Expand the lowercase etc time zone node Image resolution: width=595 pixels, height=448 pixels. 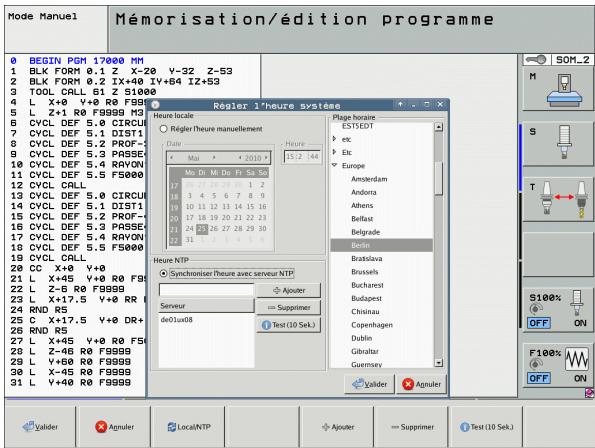click(x=334, y=139)
